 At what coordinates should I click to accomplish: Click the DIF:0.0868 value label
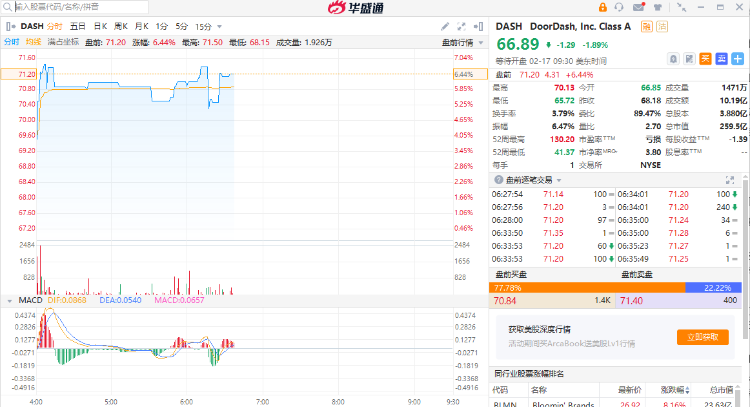(67, 300)
